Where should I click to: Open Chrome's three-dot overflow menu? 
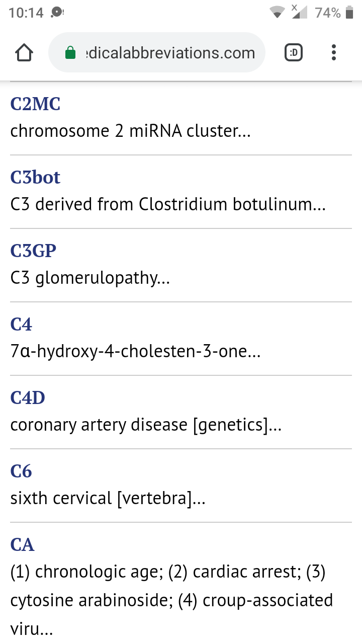click(x=334, y=53)
